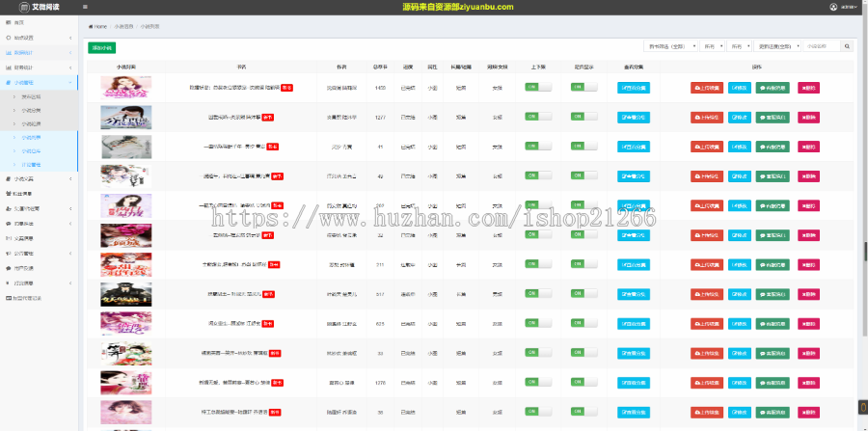Click the chapter count 1776 cell
This screenshot has width=868, height=431.
[x=380, y=383]
